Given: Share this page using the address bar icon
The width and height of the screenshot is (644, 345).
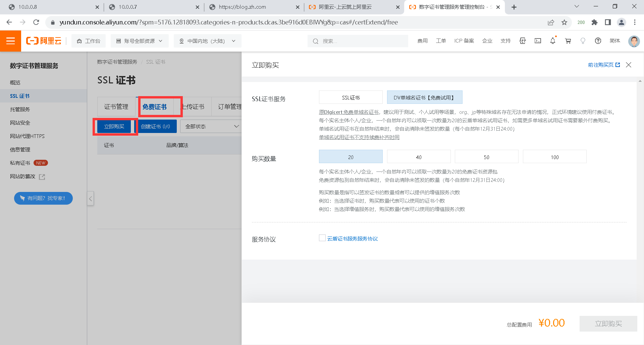Looking at the screenshot, I should 551,22.
